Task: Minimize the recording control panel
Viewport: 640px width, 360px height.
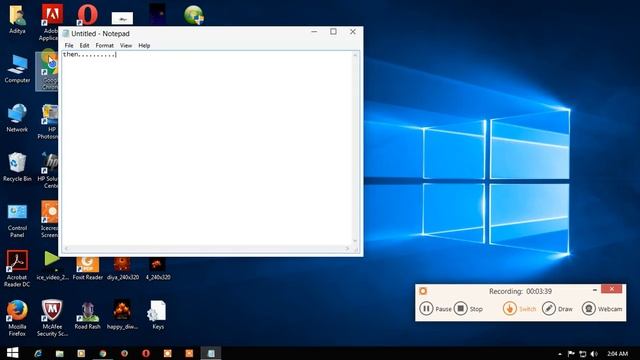Action: pos(595,289)
